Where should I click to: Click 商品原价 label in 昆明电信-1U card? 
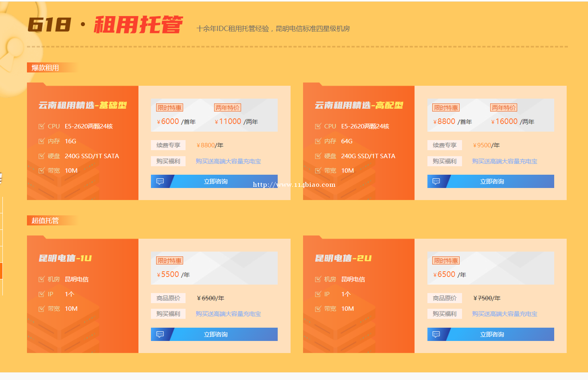pyautogui.click(x=168, y=298)
